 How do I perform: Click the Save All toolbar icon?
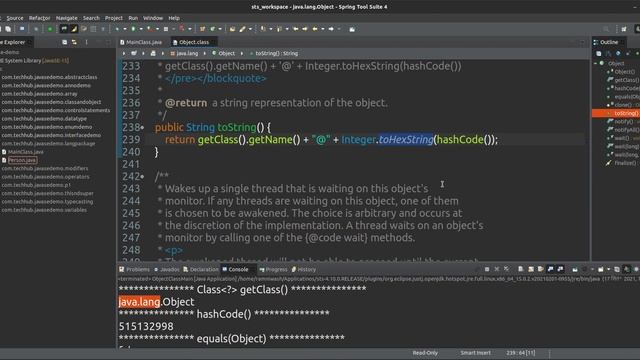[x=8, y=29]
